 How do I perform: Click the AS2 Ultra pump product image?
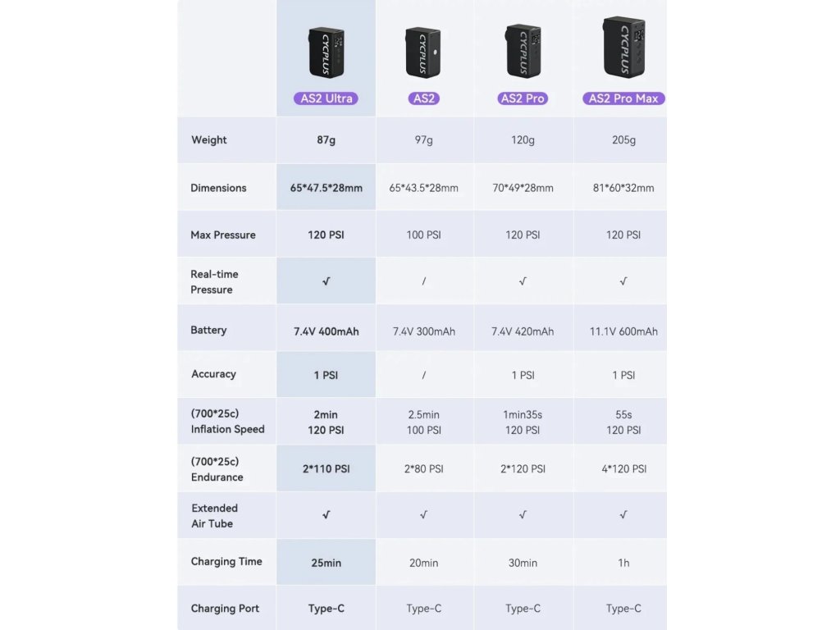click(x=326, y=52)
